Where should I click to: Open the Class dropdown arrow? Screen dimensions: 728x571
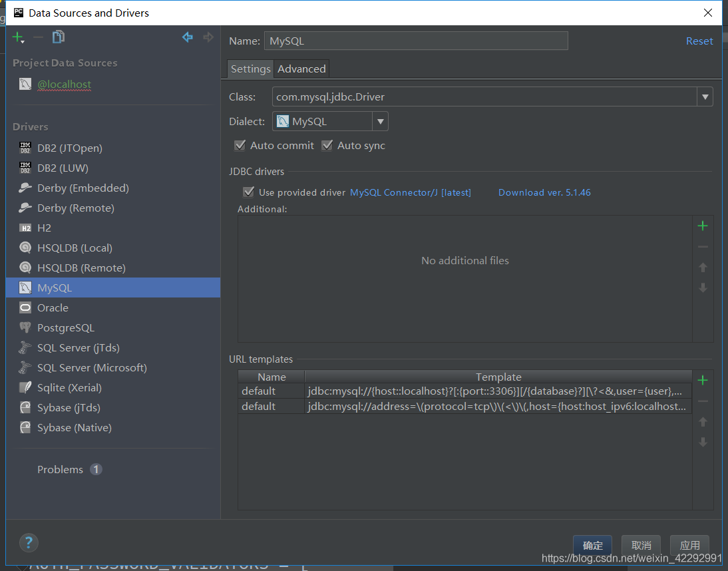click(x=705, y=97)
